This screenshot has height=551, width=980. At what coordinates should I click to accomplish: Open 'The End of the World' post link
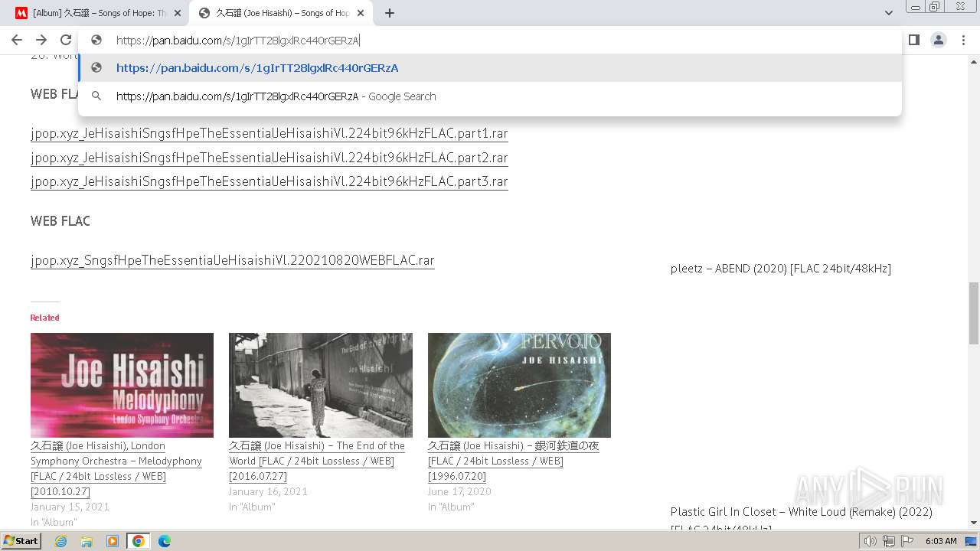pos(317,461)
